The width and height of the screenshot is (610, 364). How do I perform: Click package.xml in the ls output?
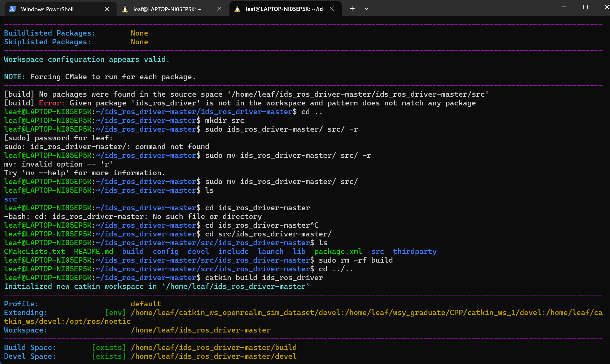point(338,251)
